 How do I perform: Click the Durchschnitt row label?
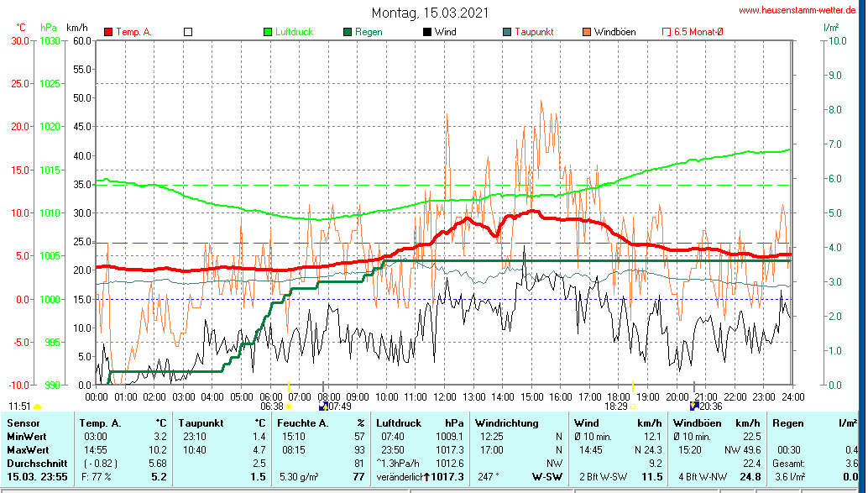tap(37, 463)
